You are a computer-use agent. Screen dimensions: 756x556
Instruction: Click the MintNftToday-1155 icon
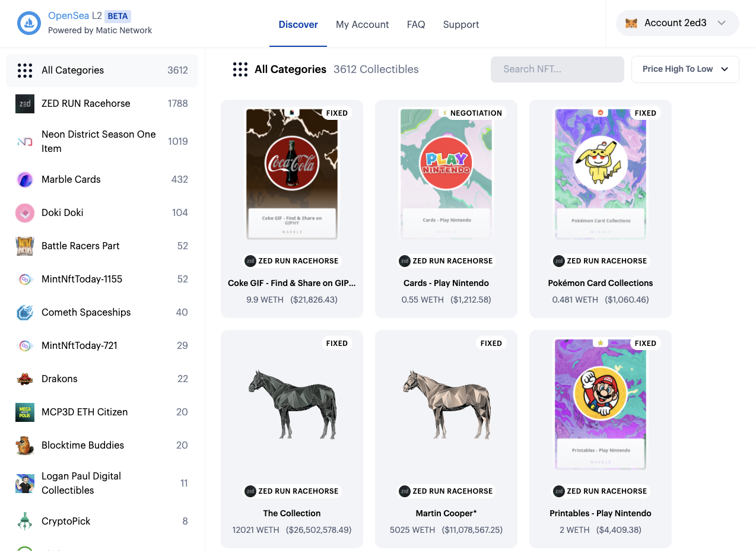[25, 279]
